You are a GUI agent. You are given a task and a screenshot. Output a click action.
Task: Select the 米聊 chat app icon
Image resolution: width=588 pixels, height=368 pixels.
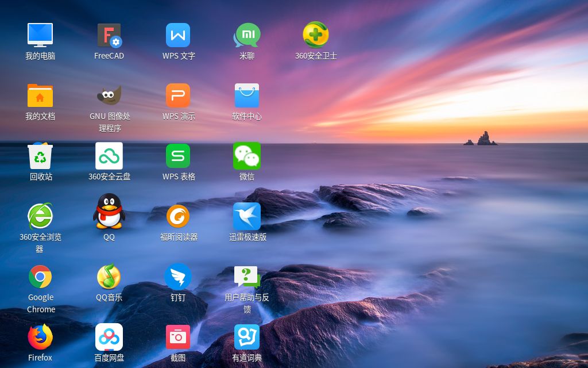click(247, 35)
